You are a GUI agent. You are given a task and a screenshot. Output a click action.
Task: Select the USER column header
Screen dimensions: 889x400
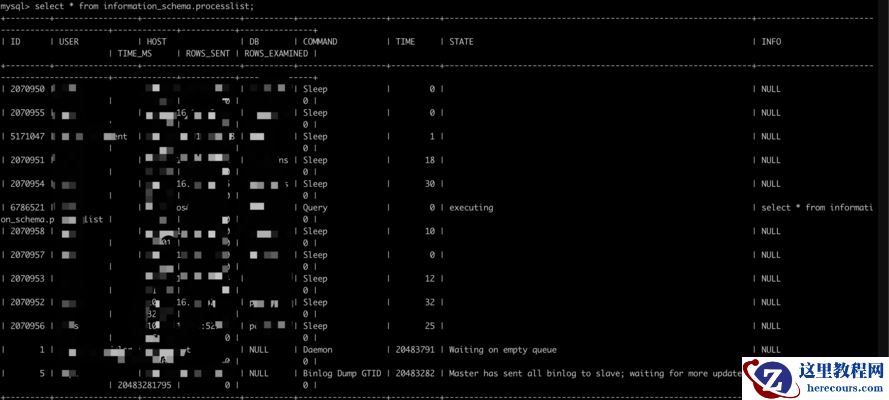coord(69,41)
